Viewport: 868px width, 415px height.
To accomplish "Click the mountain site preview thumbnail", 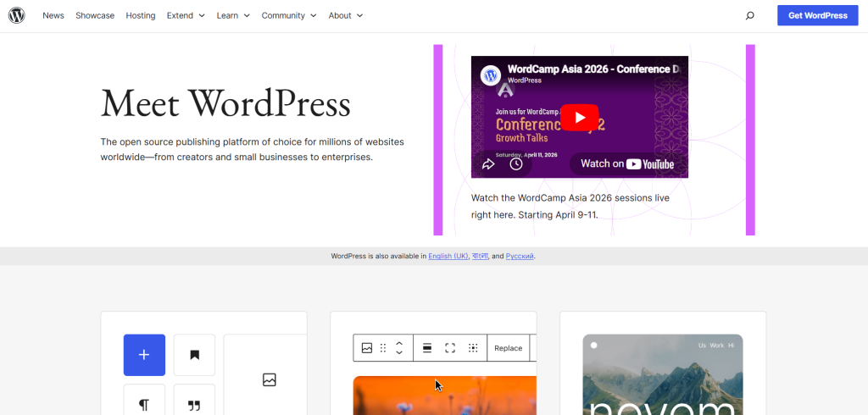I will pyautogui.click(x=663, y=374).
